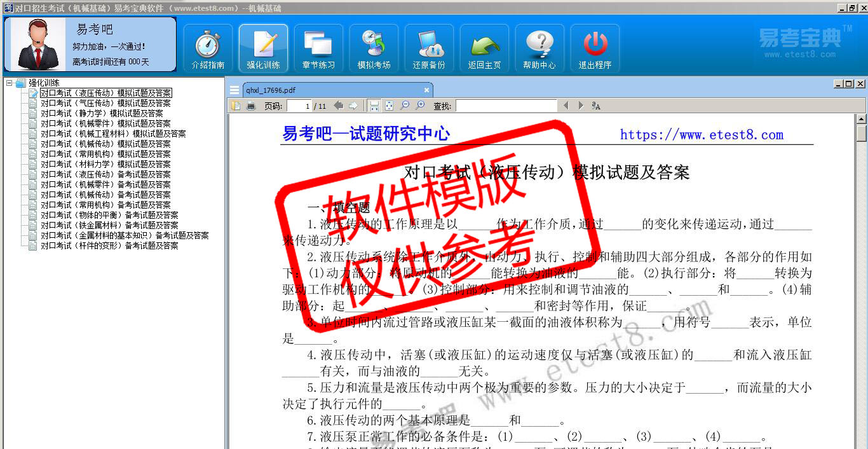
Task: Open the tab list hamburger icon
Action: coord(234,90)
